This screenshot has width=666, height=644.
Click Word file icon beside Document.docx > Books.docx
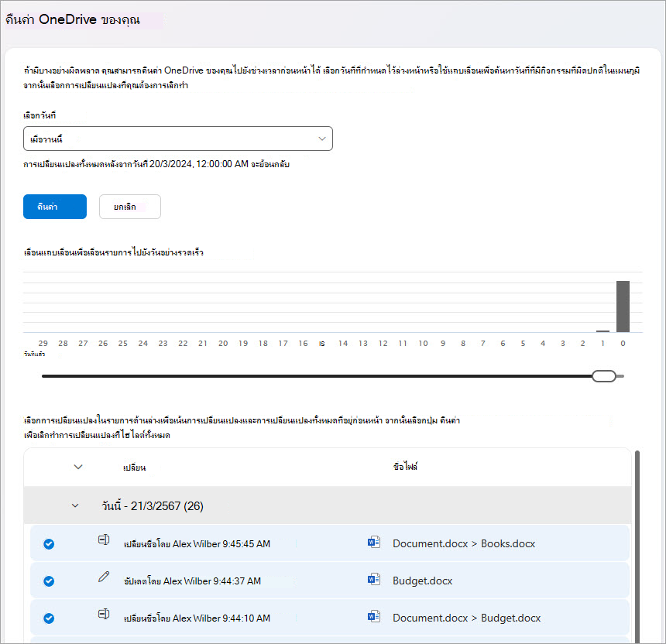[374, 542]
